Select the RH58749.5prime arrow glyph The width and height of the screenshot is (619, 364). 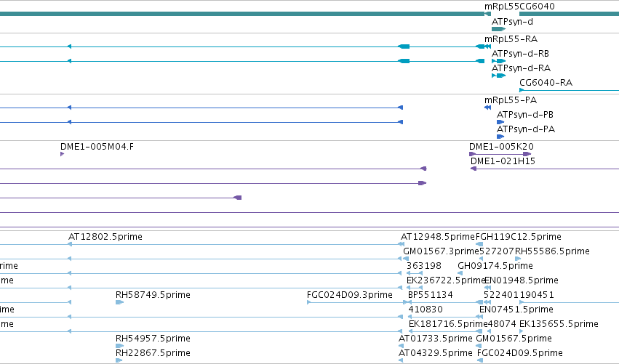click(119, 302)
